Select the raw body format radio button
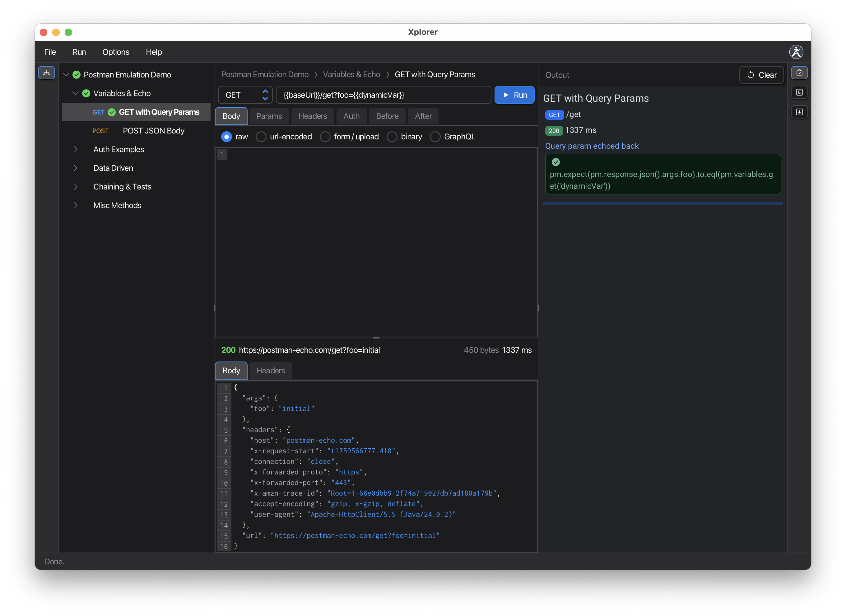This screenshot has height=616, width=846. tap(226, 137)
